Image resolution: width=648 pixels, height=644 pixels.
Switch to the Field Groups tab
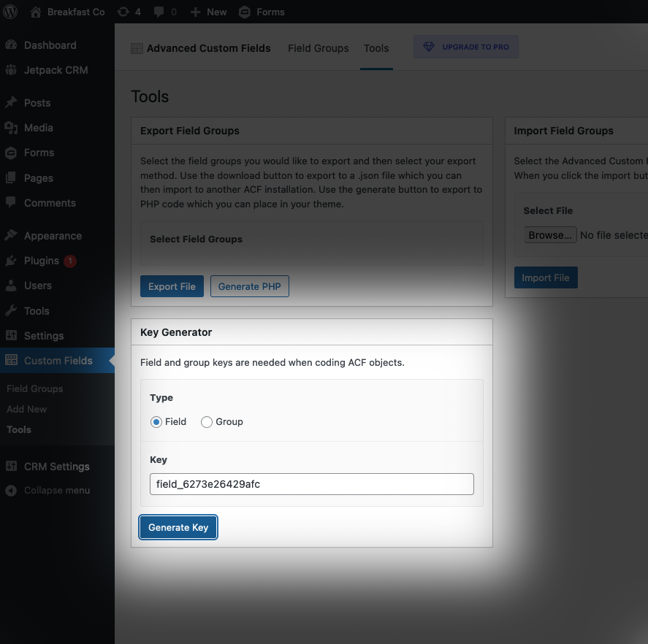click(319, 48)
